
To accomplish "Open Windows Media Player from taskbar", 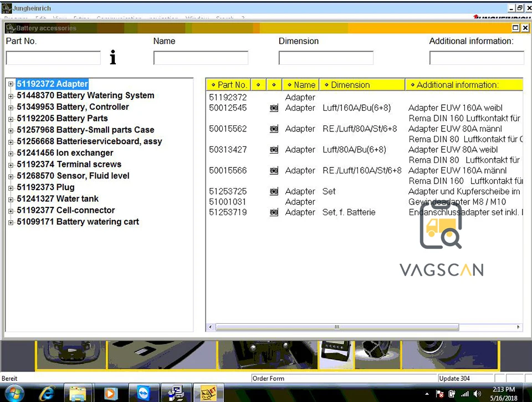I will pyautogui.click(x=110, y=393).
